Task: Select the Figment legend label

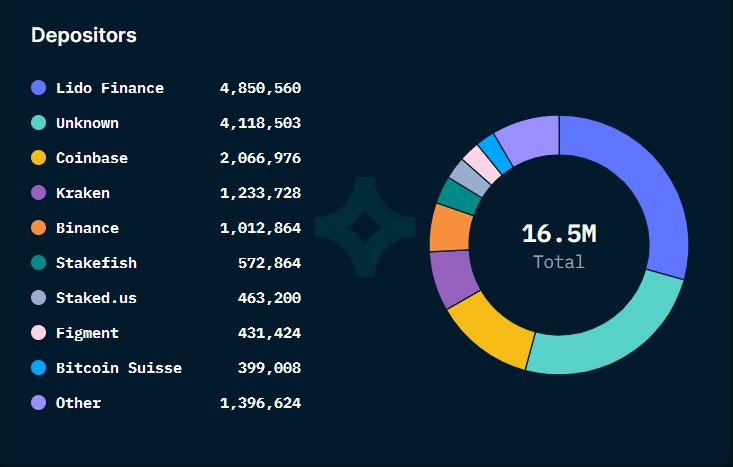Action: coord(87,333)
